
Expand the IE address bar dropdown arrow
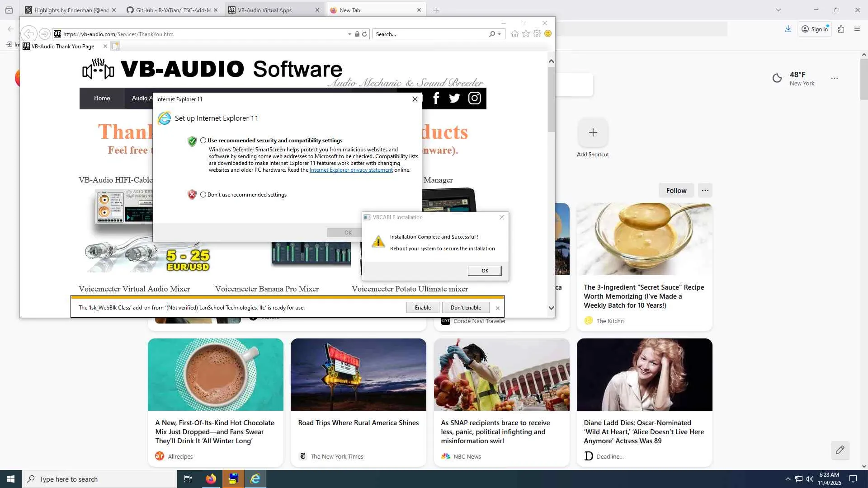[x=349, y=34]
